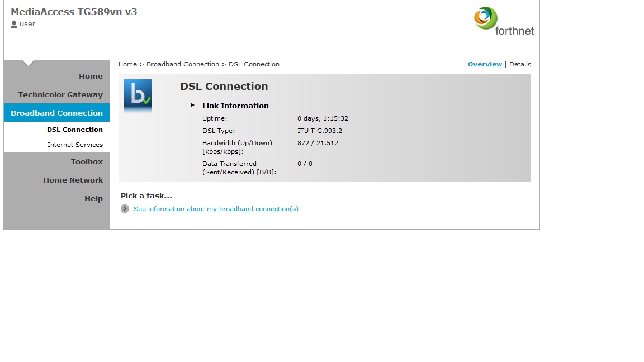The height and width of the screenshot is (362, 644).
Task: Open See information about my broadband connection(s)
Action: 216,209
